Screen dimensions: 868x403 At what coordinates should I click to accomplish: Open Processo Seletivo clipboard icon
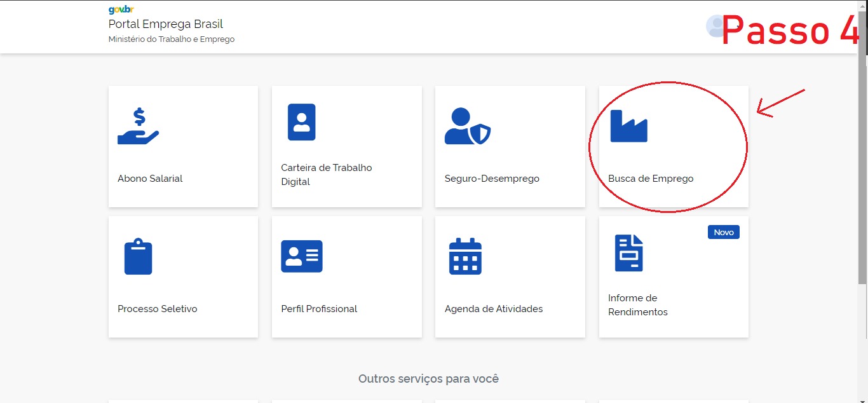click(x=138, y=256)
